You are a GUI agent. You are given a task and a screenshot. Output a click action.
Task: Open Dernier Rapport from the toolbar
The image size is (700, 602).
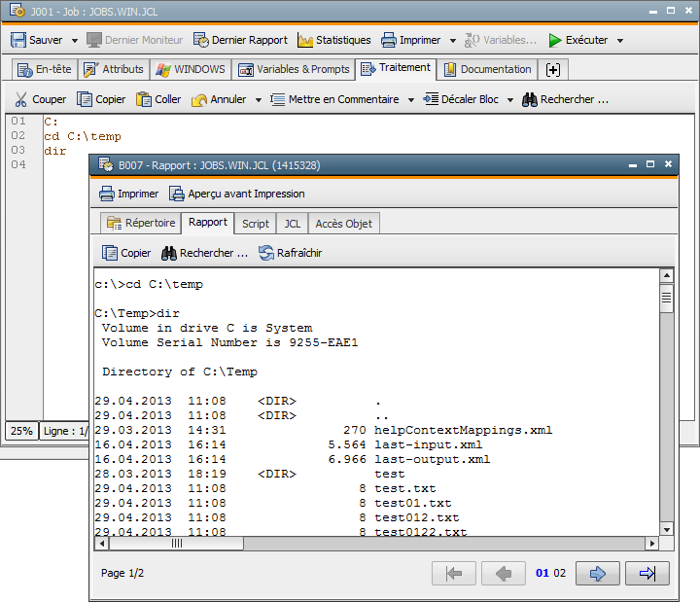[x=240, y=40]
